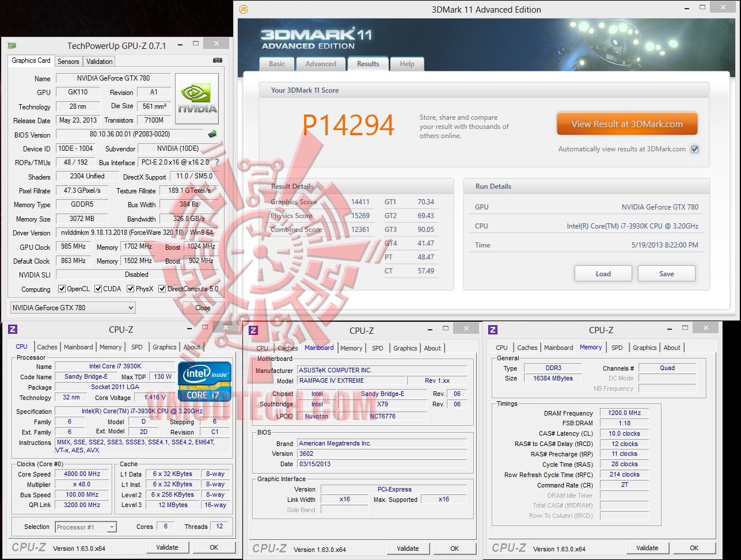Click the Core Speed value 4800.00 MHz
The width and height of the screenshot is (741, 560).
pyautogui.click(x=82, y=474)
